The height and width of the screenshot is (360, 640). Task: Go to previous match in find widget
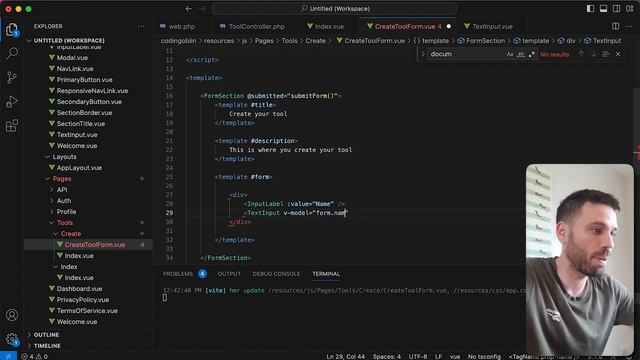click(x=581, y=54)
